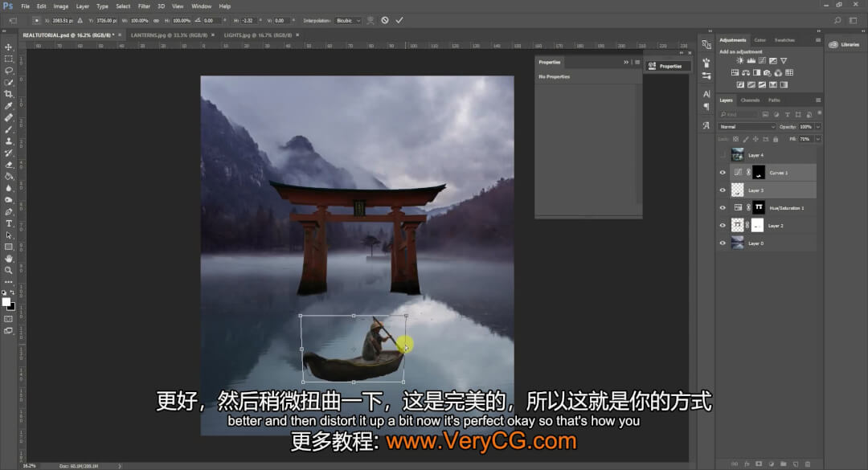Select the Eyedropper tool
868x470 pixels.
[x=8, y=106]
